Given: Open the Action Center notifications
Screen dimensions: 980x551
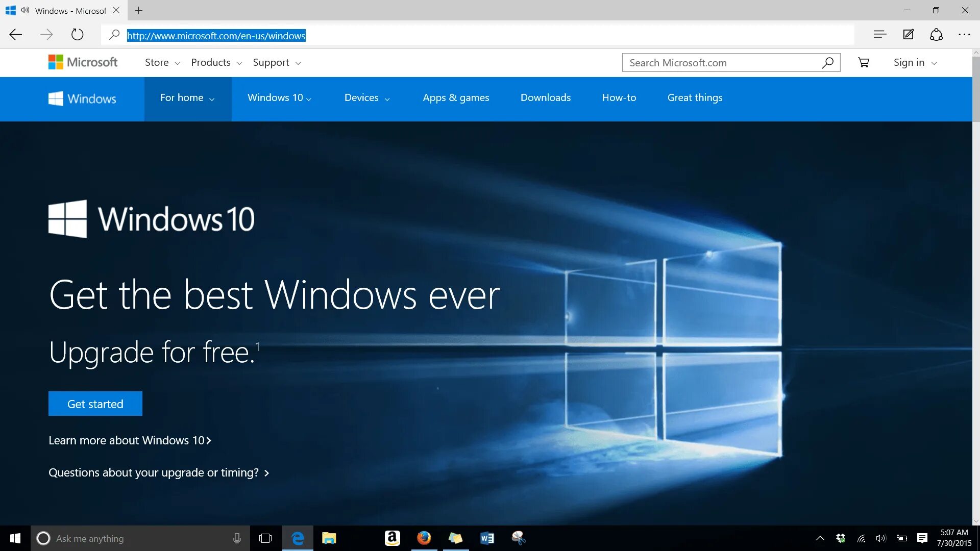Looking at the screenshot, I should pyautogui.click(x=922, y=538).
